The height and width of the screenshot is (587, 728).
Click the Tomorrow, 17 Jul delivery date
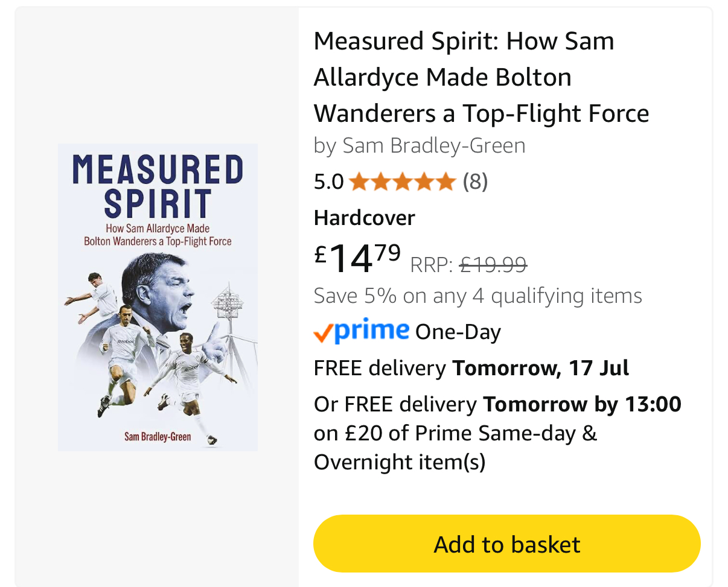click(x=540, y=367)
